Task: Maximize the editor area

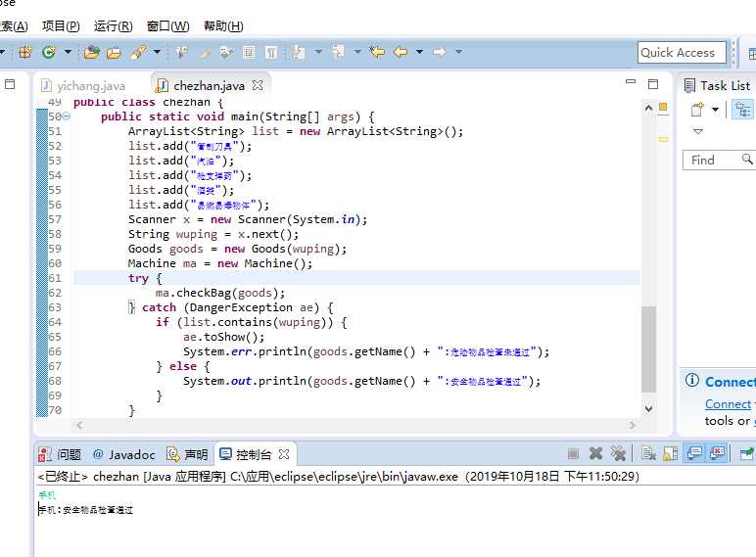Action: (653, 84)
